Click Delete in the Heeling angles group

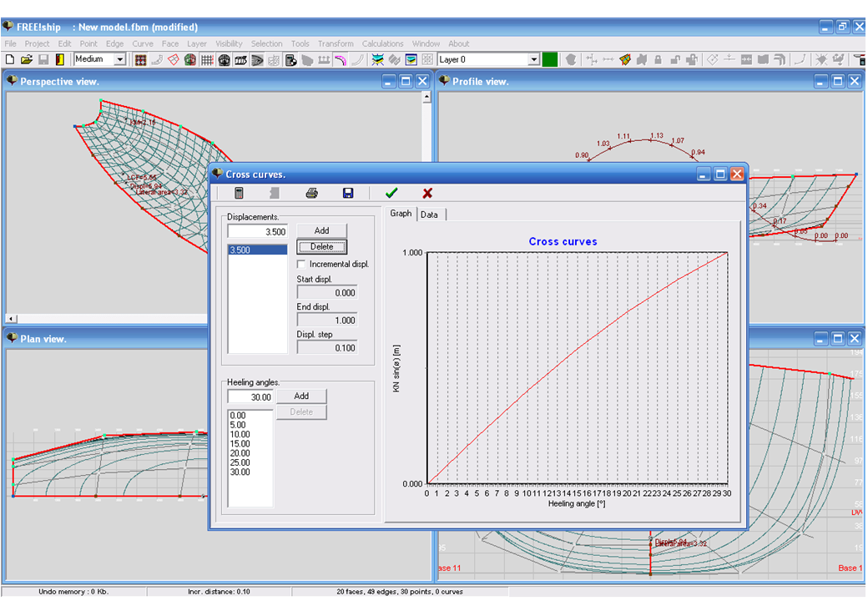[x=301, y=412]
